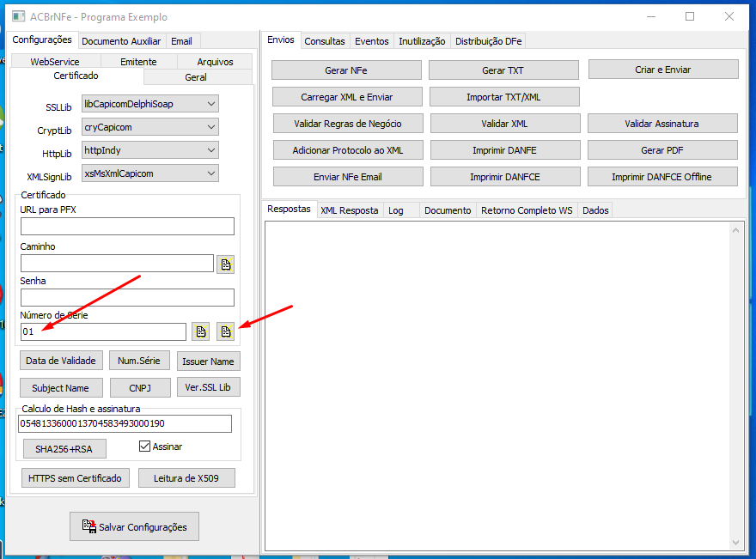Open the CryptLib dropdown
This screenshot has width=756, height=559.
click(150, 127)
